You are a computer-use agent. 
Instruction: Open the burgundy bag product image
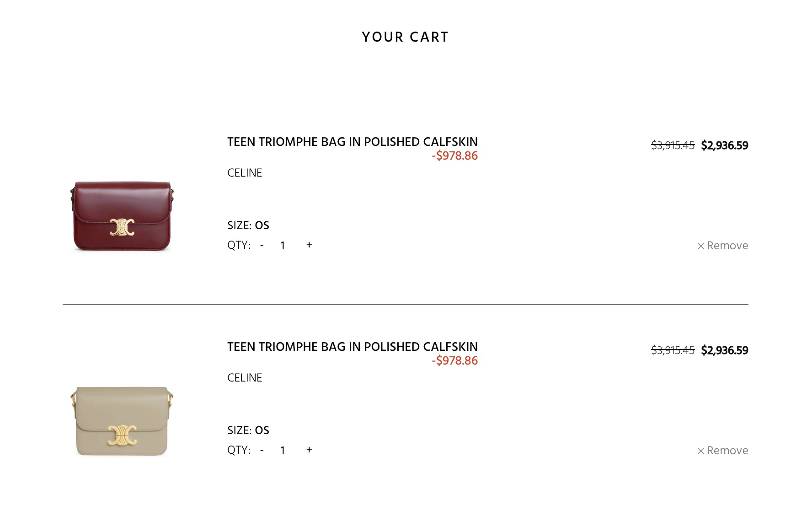click(122, 216)
